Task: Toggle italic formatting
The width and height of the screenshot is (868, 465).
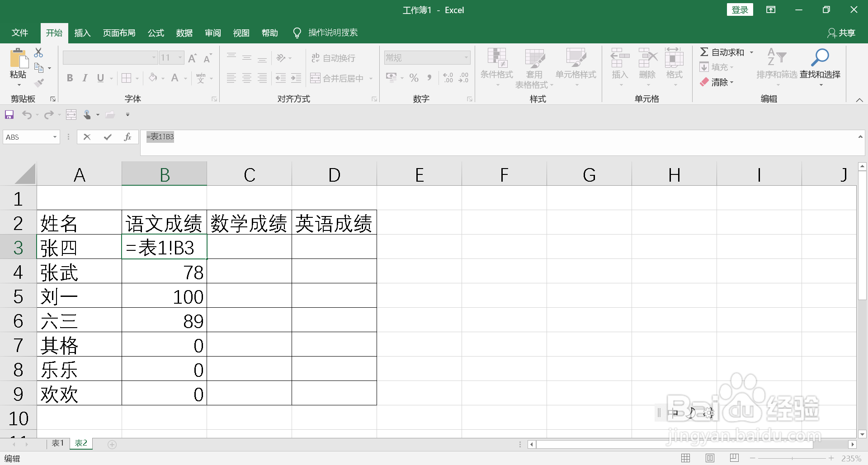Action: click(x=85, y=78)
